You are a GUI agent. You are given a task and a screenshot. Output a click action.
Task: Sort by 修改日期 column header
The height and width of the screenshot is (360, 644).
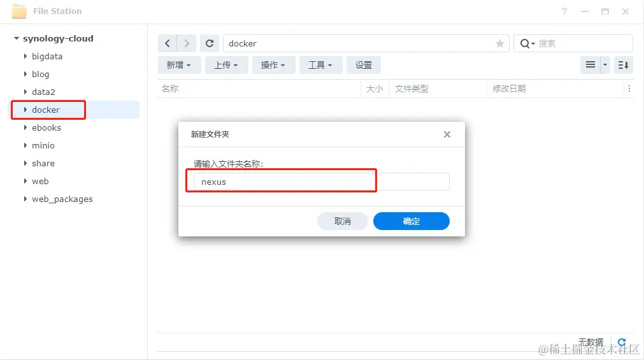pos(510,89)
